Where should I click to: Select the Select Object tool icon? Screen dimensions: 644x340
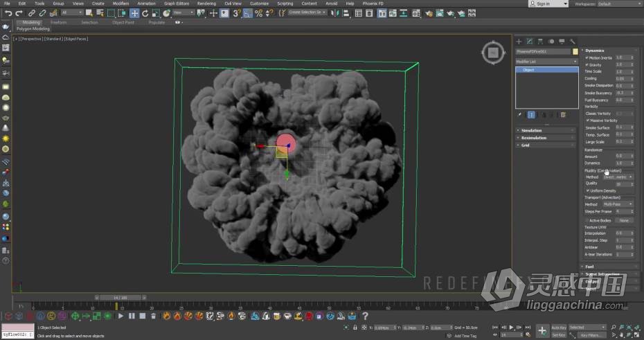pyautogui.click(x=89, y=13)
